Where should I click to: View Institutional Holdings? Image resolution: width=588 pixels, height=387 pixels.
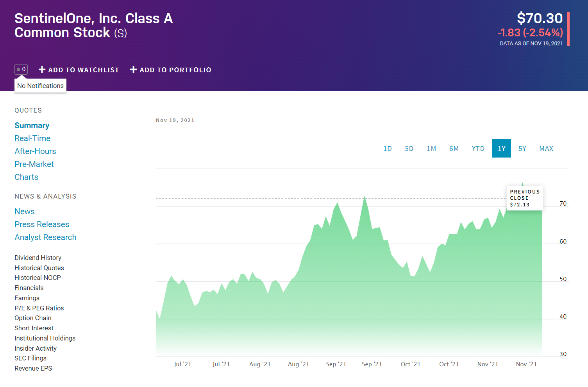[45, 338]
